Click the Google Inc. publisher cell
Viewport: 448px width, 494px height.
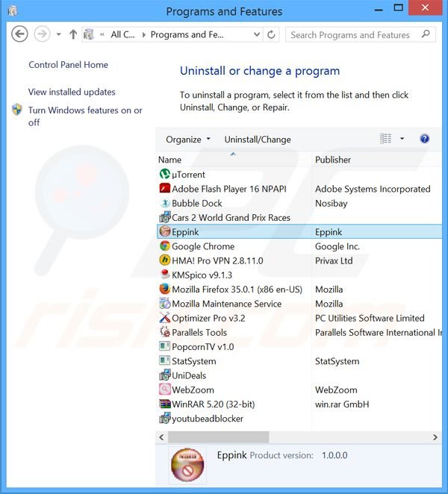[337, 246]
